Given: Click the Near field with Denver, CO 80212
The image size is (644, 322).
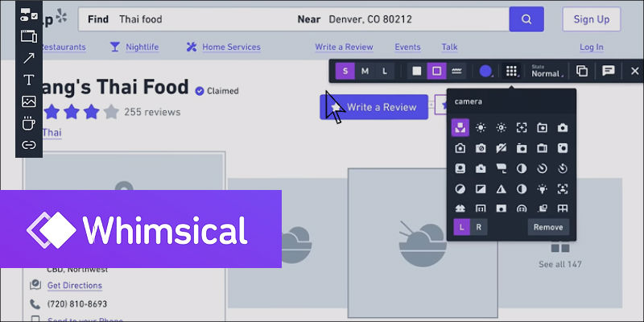Looking at the screenshot, I should click(400, 19).
